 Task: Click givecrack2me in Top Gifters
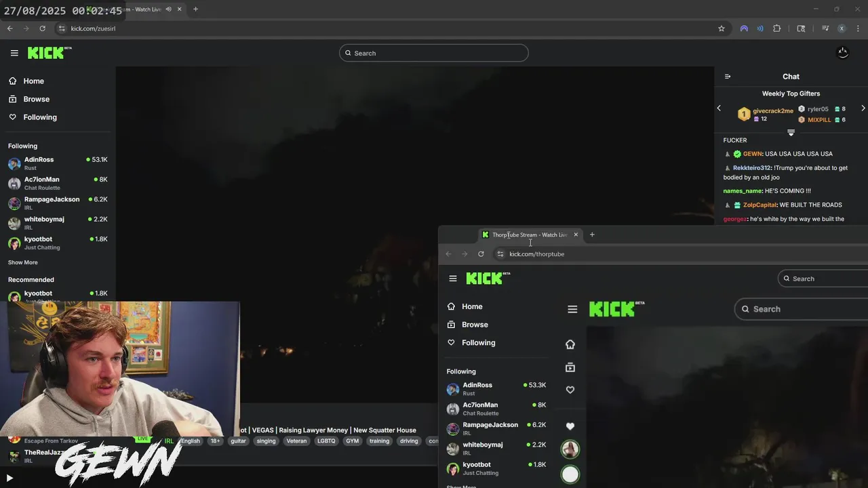coord(772,111)
